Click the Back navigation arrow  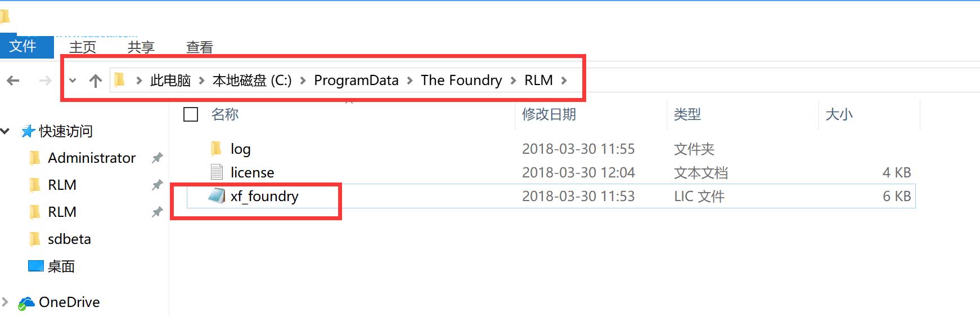click(x=13, y=81)
